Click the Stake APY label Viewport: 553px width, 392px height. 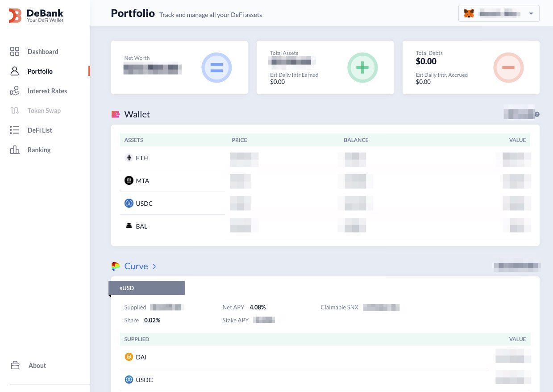235,320
